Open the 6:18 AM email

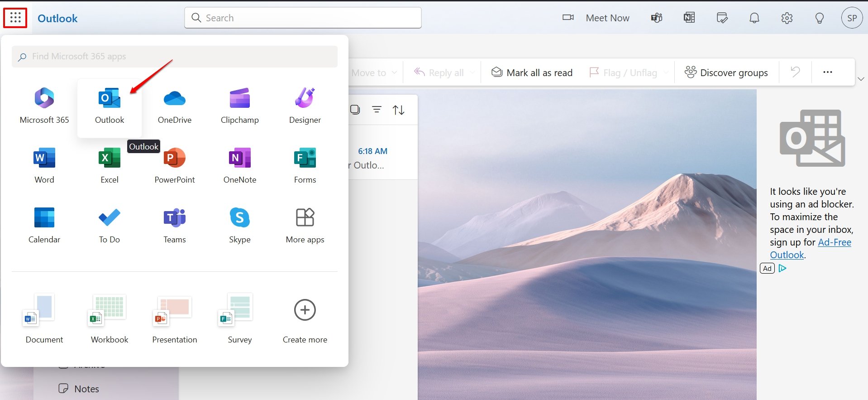click(383, 152)
